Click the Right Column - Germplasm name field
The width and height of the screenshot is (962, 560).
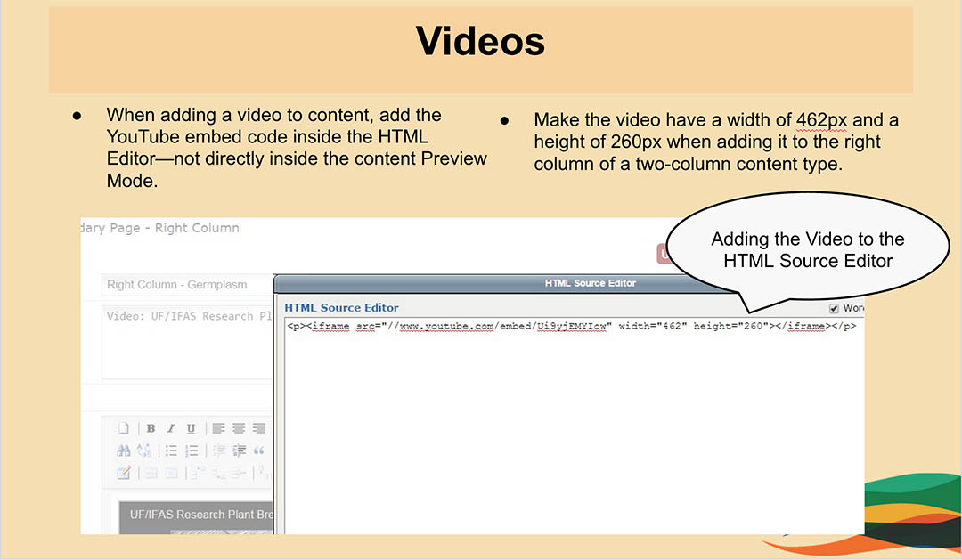187,285
